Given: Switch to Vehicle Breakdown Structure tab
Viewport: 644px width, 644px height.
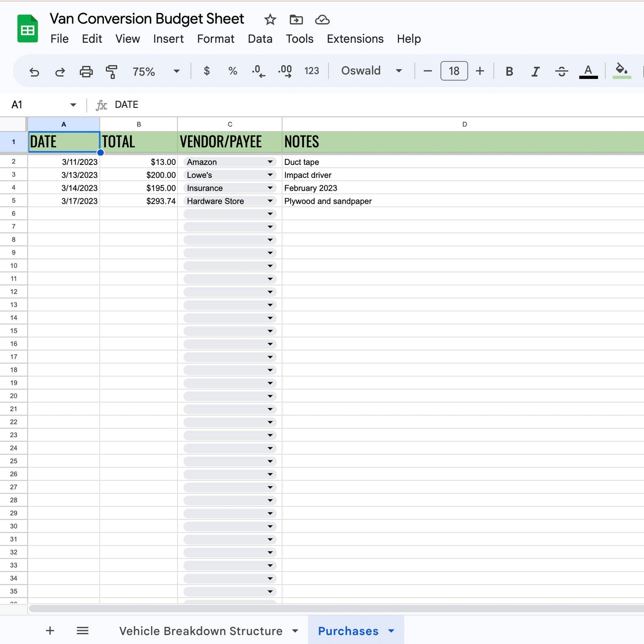Looking at the screenshot, I should pyautogui.click(x=201, y=631).
